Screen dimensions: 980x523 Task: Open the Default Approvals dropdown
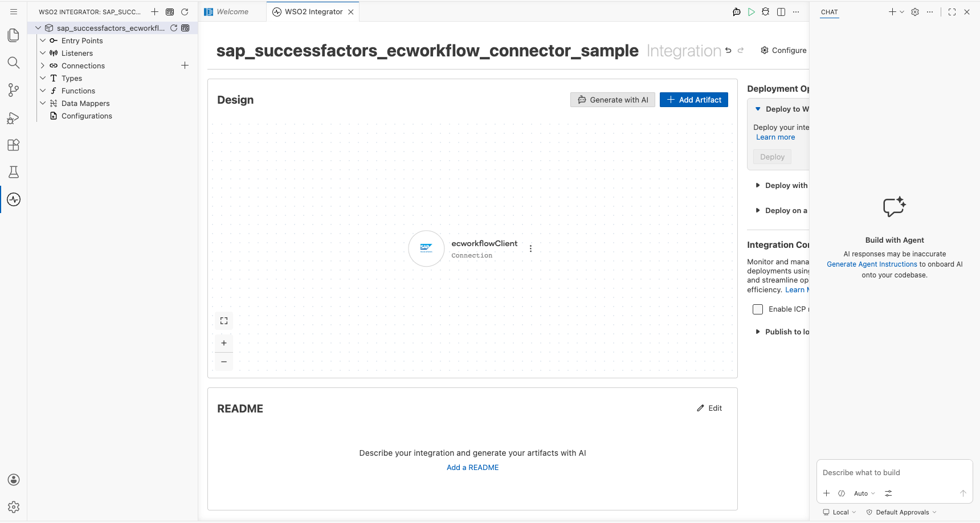(x=901, y=513)
